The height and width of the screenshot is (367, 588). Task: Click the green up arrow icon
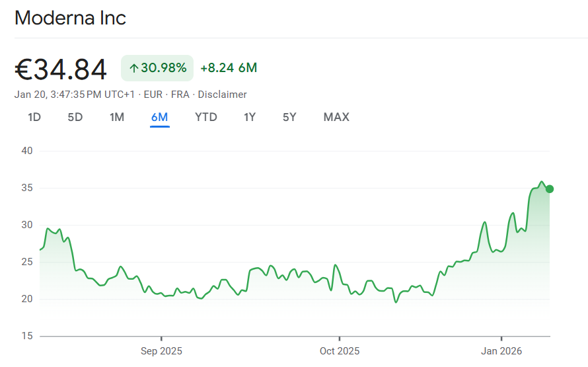[133, 68]
